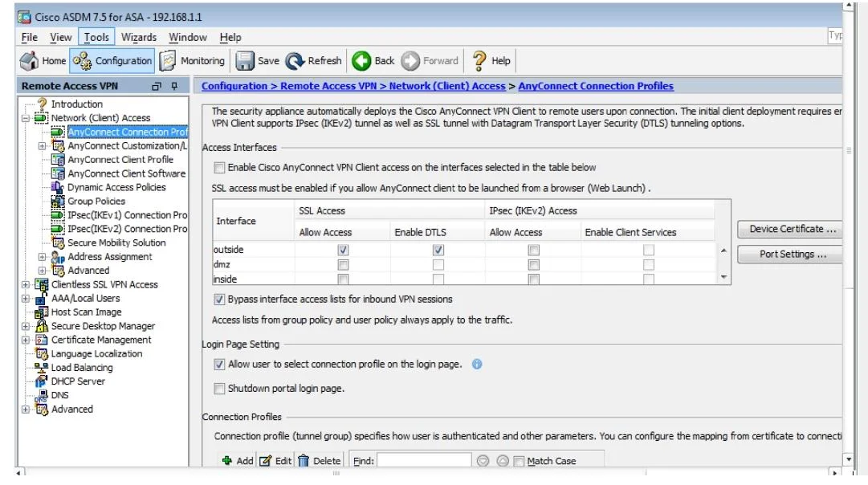Viewport: 868px width, 485px height.
Task: Click the DHCP Server icon
Action: [x=42, y=381]
